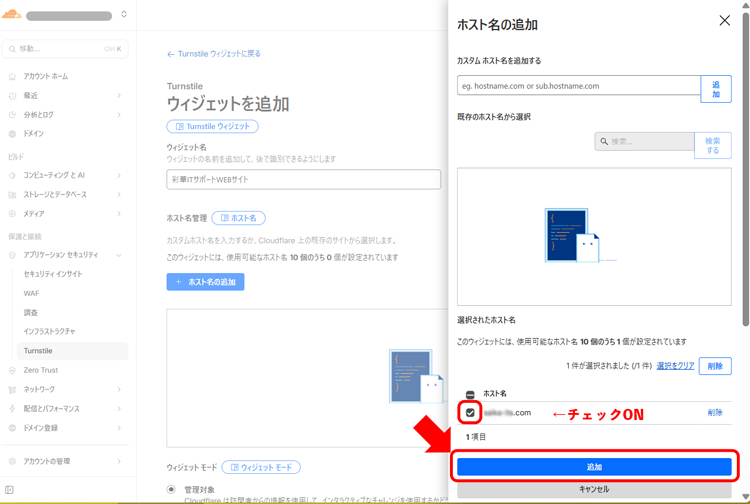
Task: Click the メディア play icon
Action: [12, 214]
